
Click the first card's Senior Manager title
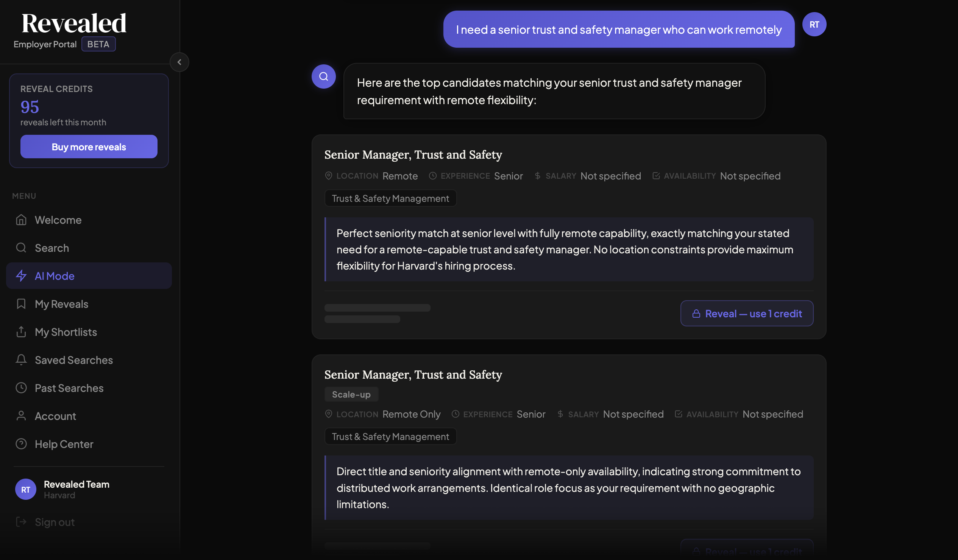point(413,154)
